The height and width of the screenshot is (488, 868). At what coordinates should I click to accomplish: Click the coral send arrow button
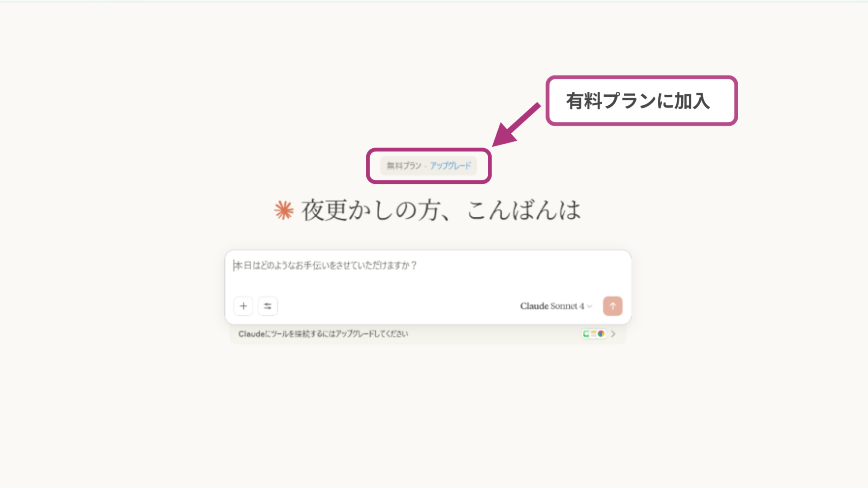[613, 306]
